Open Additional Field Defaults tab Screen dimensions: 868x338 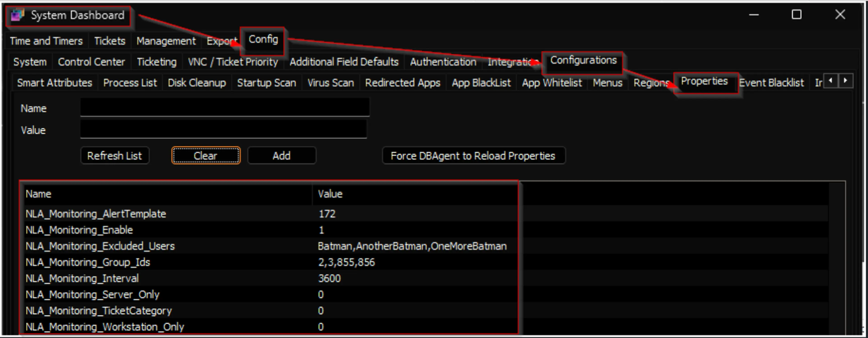tap(344, 62)
